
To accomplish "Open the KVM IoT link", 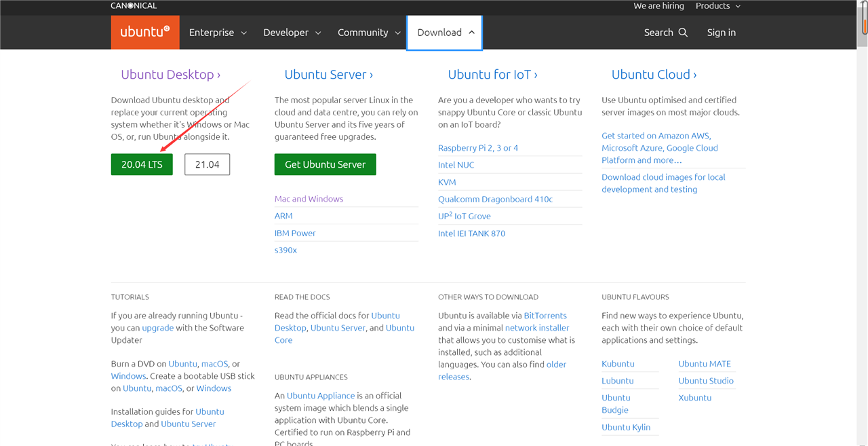I will coord(447,182).
